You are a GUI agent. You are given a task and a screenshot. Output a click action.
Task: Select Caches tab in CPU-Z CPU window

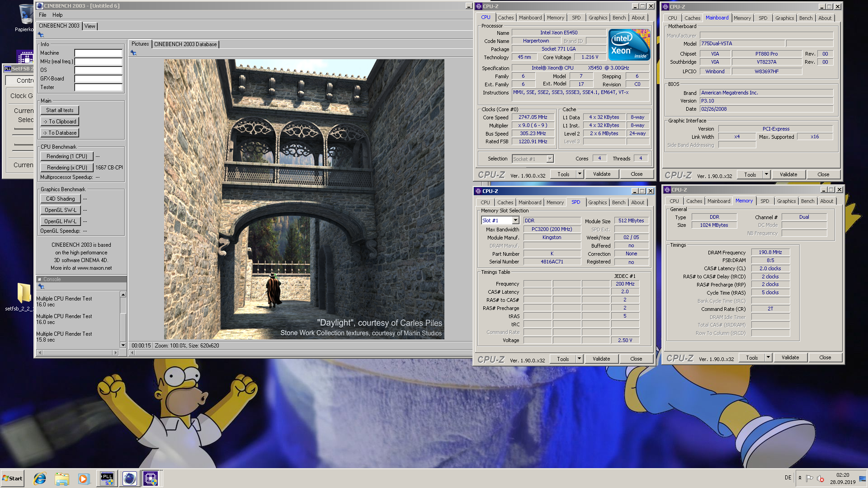pos(505,18)
